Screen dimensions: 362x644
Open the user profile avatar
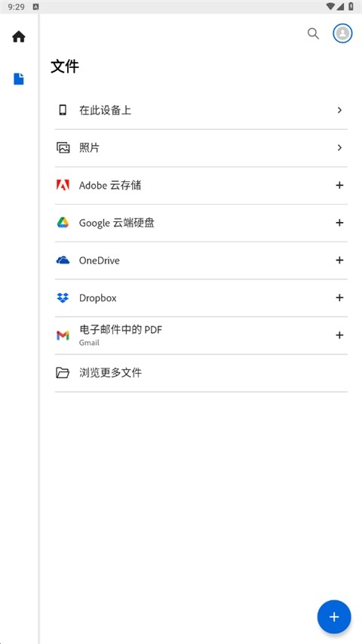pyautogui.click(x=342, y=33)
